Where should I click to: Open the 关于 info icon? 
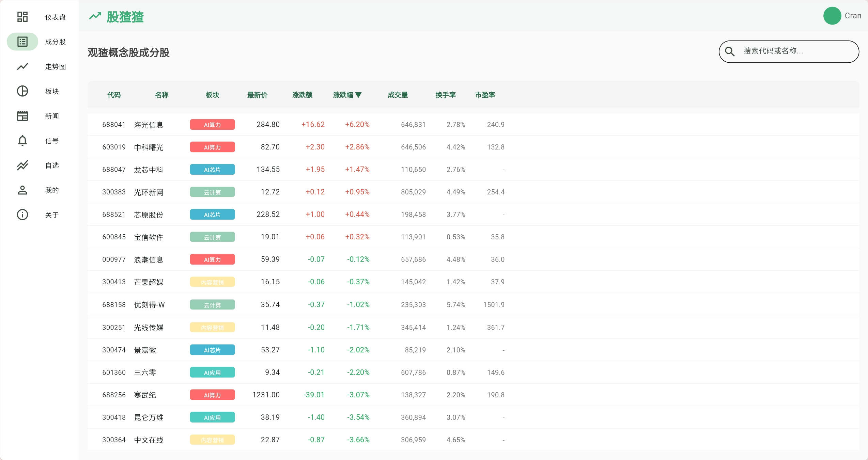22,215
